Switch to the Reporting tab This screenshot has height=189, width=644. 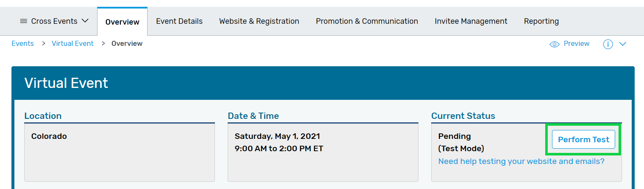[x=541, y=21]
